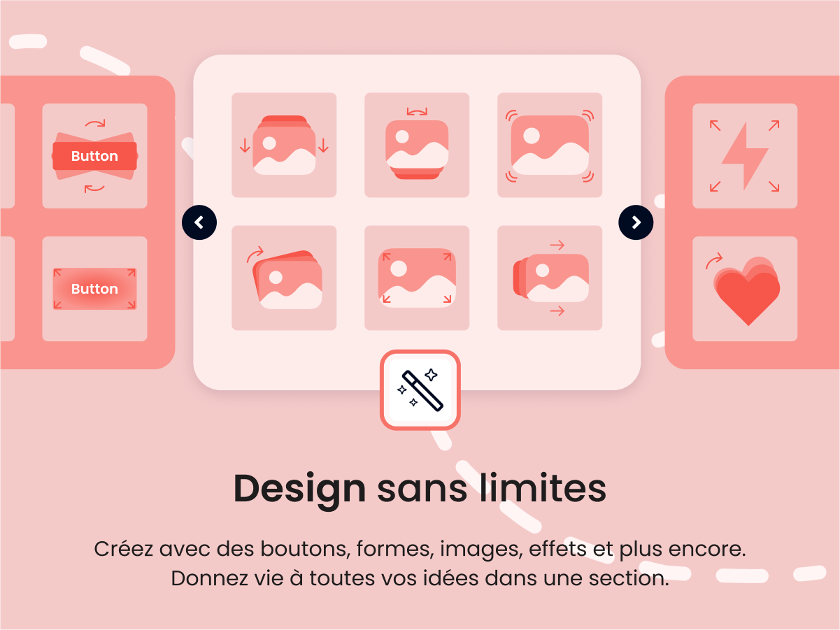Choose the rotating heart effect tile
840x630 pixels.
click(745, 289)
